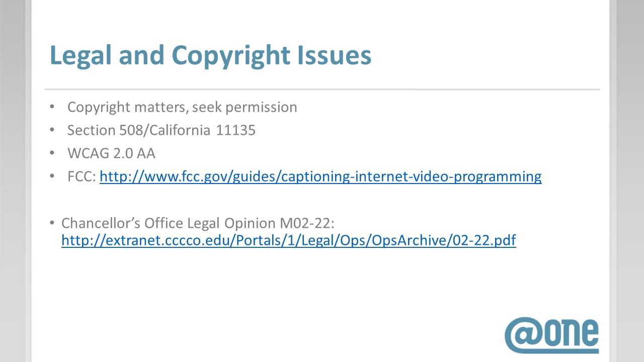Click the bullet dot beside "WCAG 2.0 AA"

(x=52, y=153)
